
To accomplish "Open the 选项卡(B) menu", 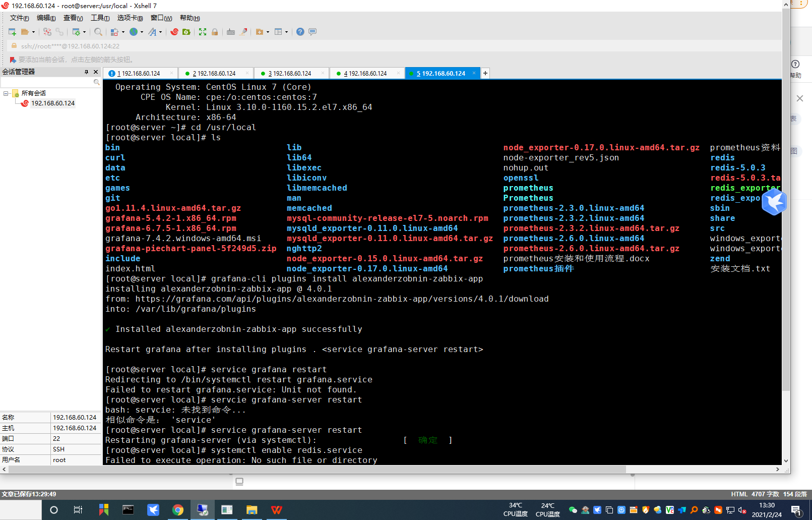I will click(x=130, y=18).
